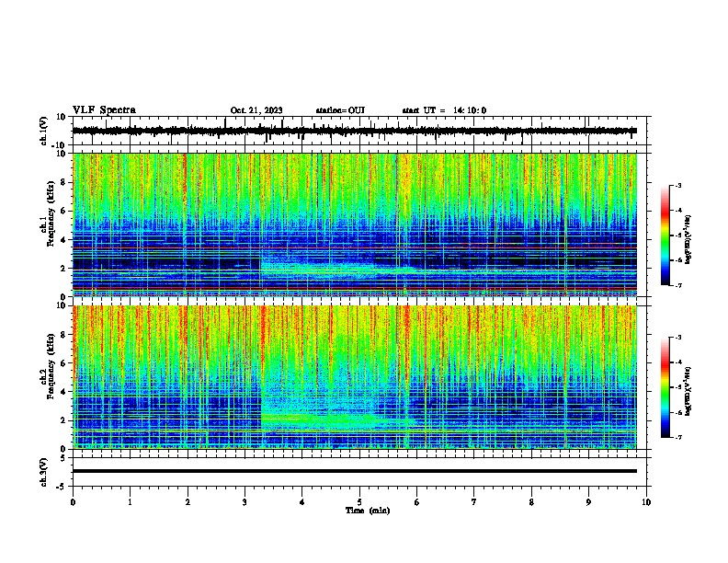Click the "5" tick on ch.3 voltage axis
The width and height of the screenshot is (728, 563).
[x=63, y=457]
